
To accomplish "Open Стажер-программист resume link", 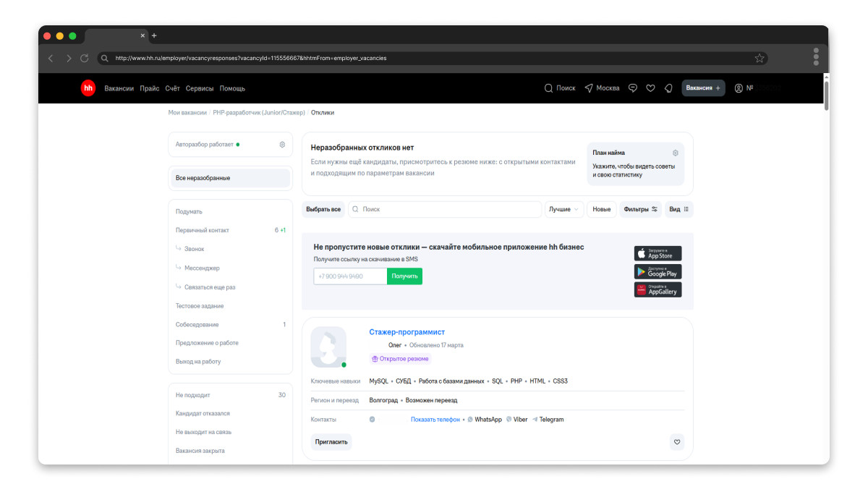I will tap(407, 332).
